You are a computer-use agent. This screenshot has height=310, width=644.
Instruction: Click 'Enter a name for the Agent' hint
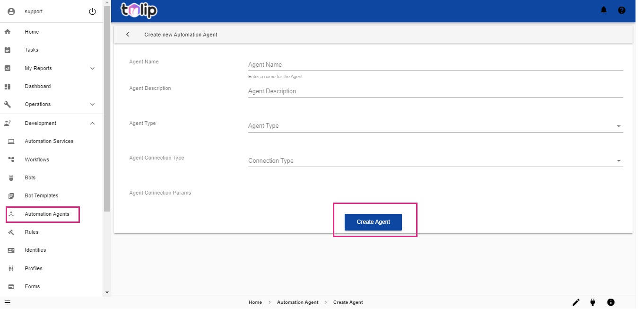click(x=275, y=77)
